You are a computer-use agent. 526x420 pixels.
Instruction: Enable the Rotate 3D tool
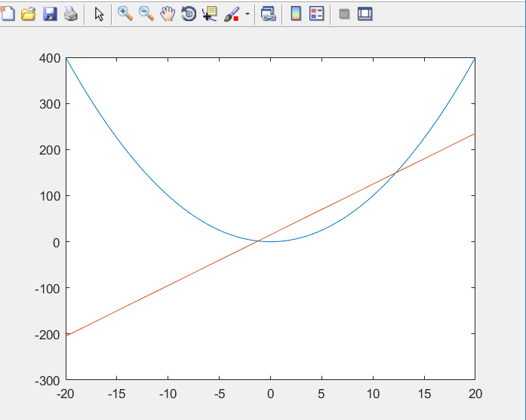click(189, 14)
